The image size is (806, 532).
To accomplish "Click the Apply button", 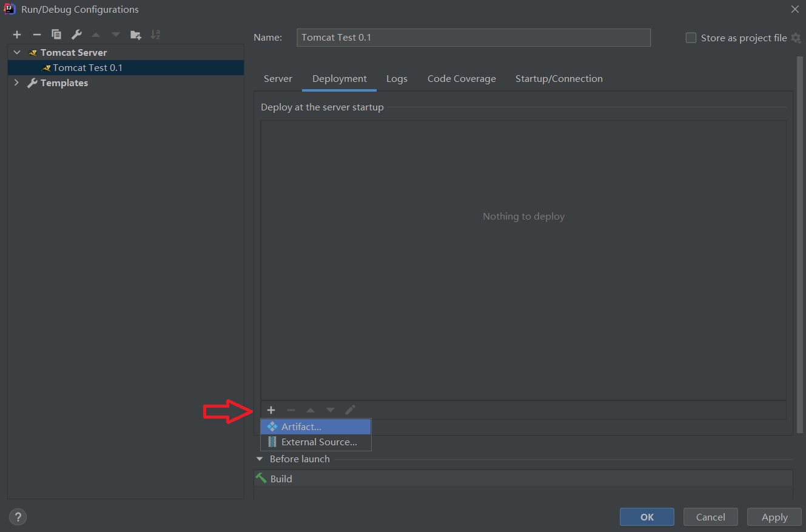I will tap(774, 517).
